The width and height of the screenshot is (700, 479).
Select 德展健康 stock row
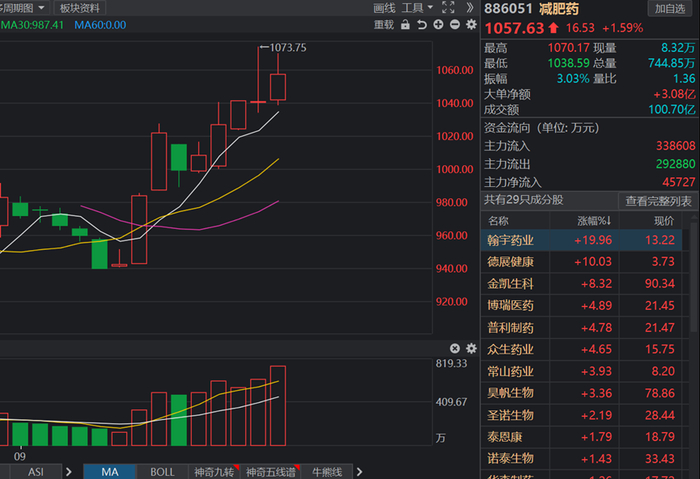tap(581, 262)
